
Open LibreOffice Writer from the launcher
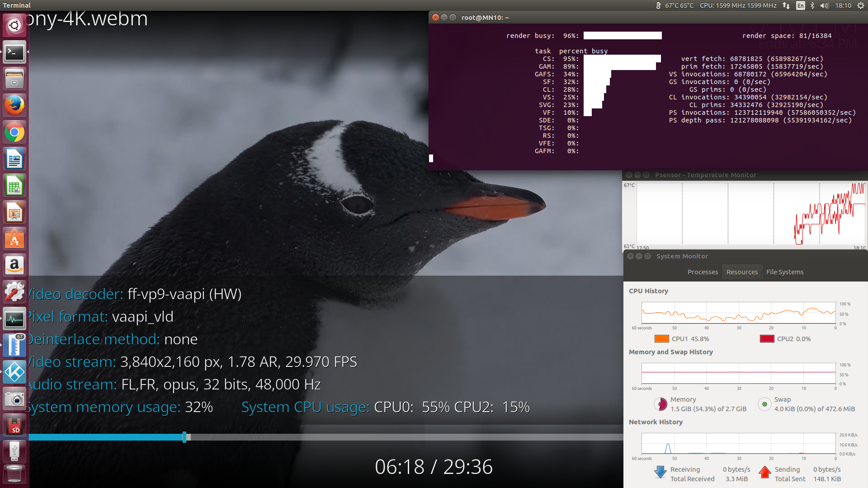[x=14, y=159]
